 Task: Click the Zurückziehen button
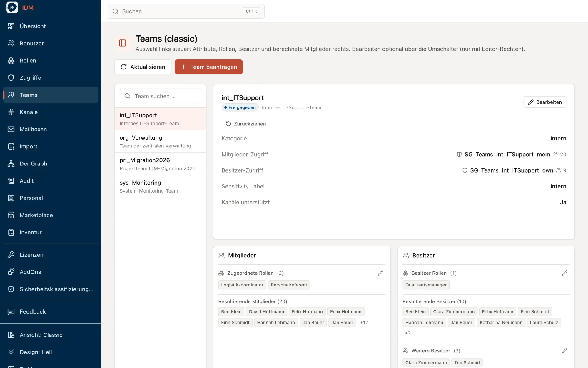pos(245,124)
